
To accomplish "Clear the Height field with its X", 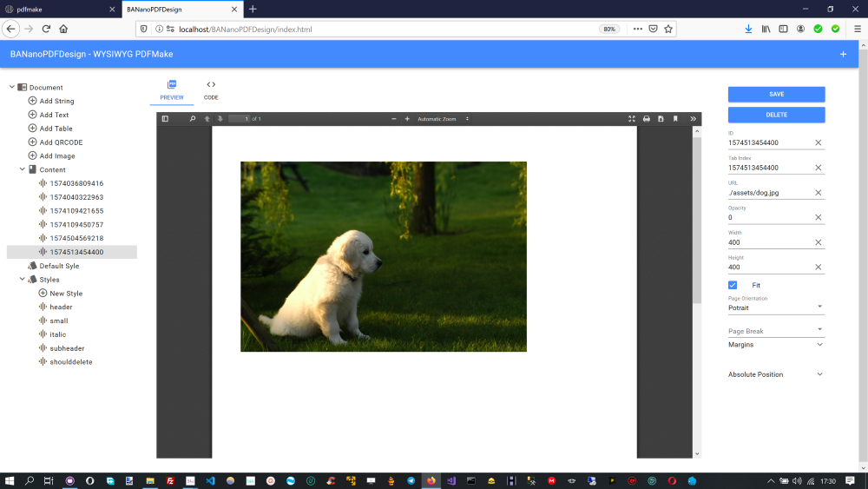I will pos(819,268).
